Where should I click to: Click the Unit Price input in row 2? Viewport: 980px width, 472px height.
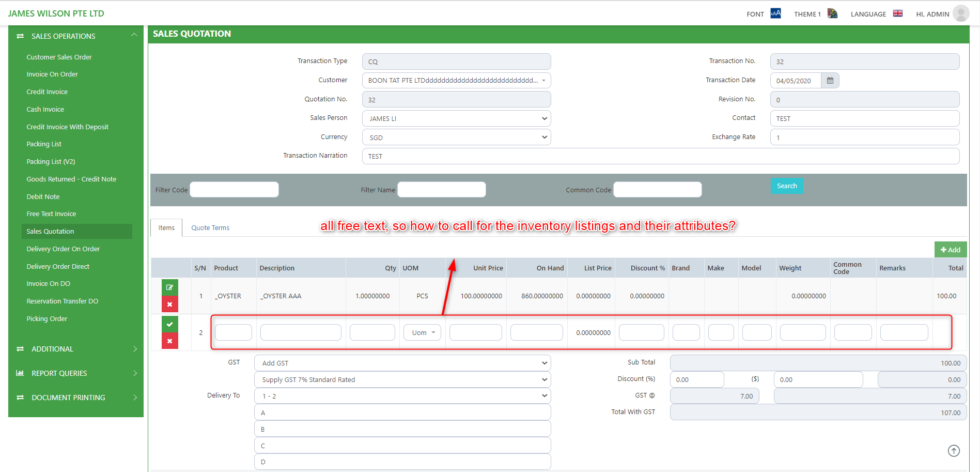click(475, 332)
